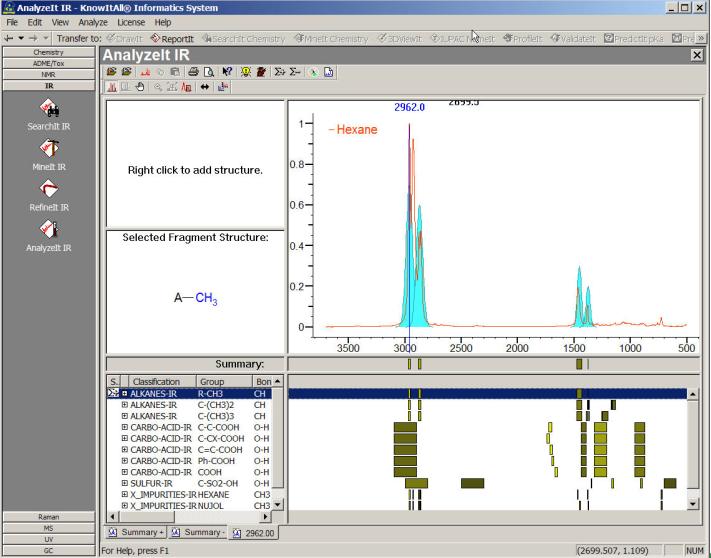Open RefineIt IR from the sidebar

point(49,196)
